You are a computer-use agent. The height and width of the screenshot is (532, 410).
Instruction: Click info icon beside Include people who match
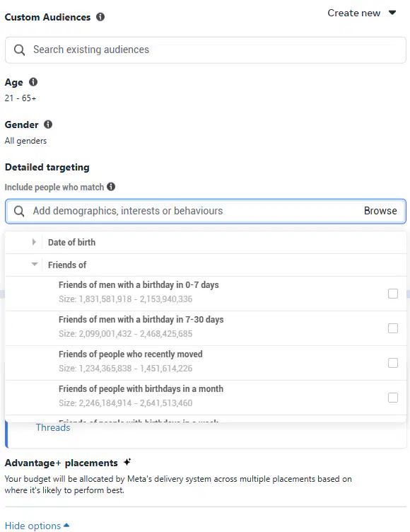click(x=111, y=187)
